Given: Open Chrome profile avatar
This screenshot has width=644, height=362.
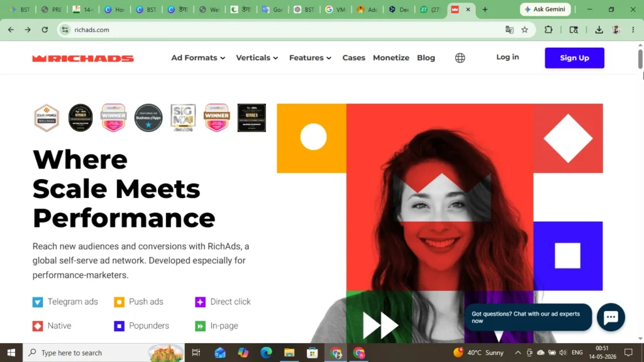Looking at the screenshot, I should (x=616, y=30).
